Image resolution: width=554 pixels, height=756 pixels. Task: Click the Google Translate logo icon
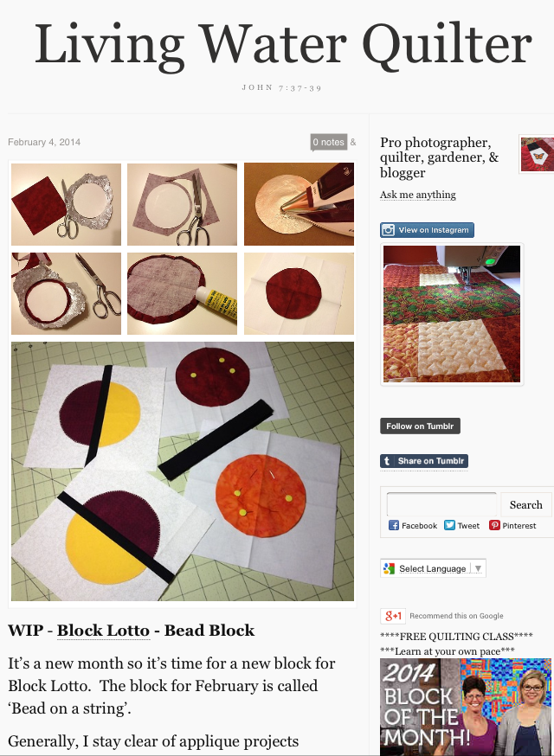coord(389,568)
